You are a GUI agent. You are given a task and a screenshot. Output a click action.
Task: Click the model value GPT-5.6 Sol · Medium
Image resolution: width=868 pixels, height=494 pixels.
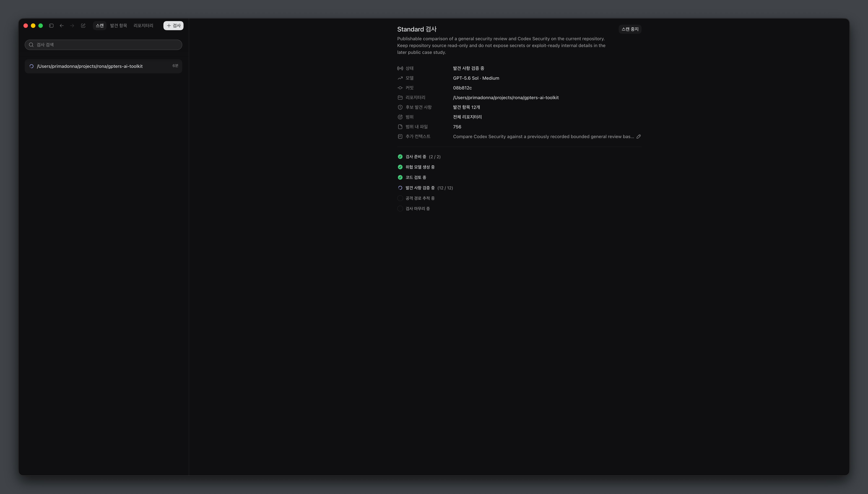pyautogui.click(x=476, y=78)
